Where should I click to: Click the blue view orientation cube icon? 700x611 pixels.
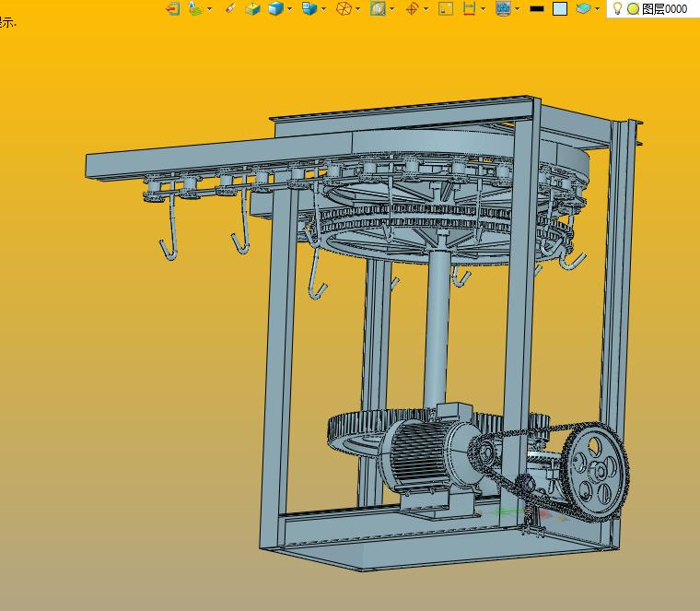click(x=309, y=8)
